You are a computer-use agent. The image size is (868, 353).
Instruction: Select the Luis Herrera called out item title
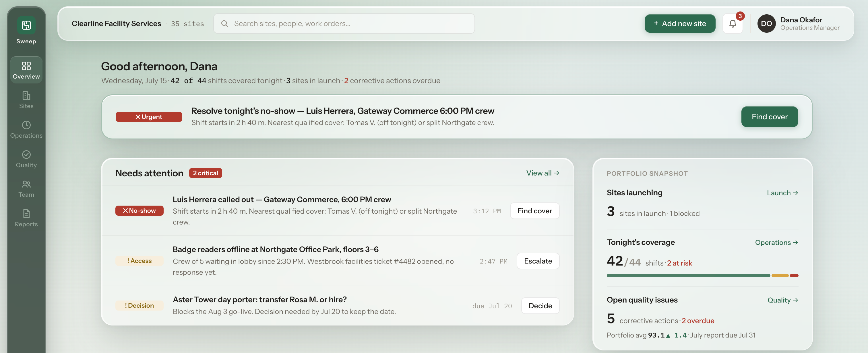click(282, 200)
